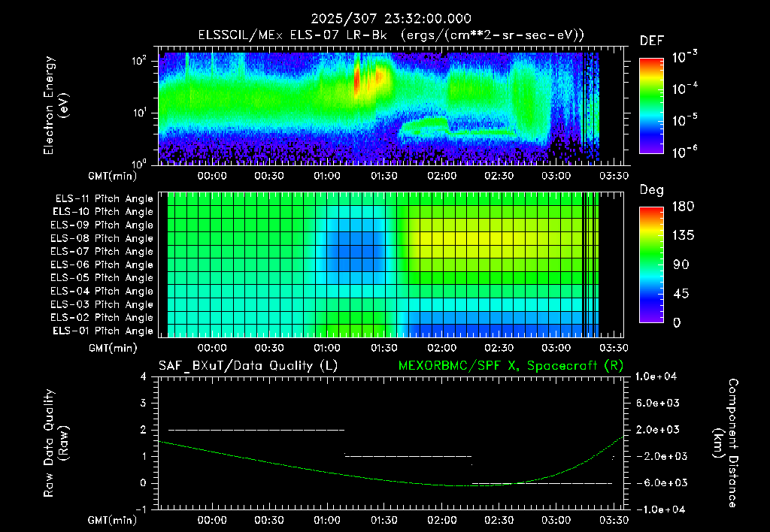Click the 135 value on the Deg scale

click(x=683, y=236)
